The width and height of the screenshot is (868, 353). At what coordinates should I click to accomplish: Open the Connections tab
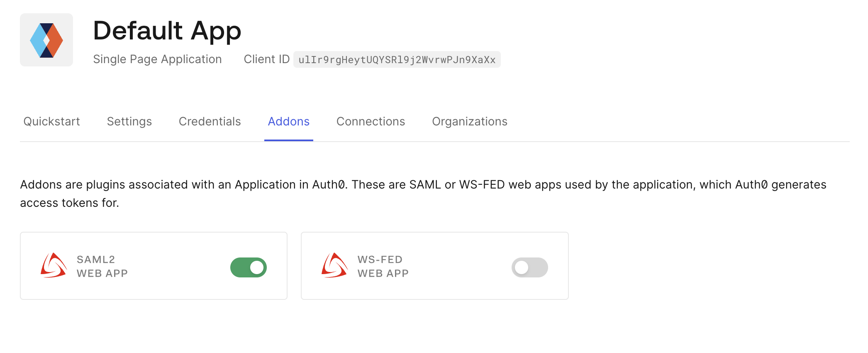(x=371, y=121)
